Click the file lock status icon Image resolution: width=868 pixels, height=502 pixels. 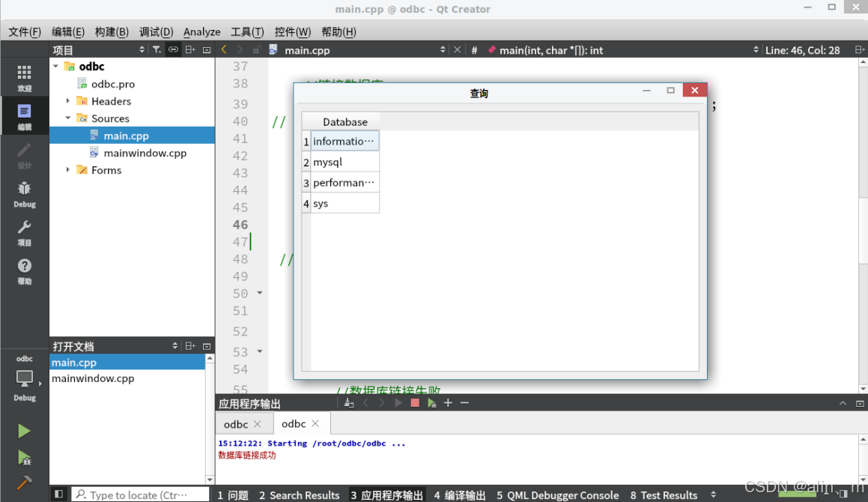pos(256,50)
